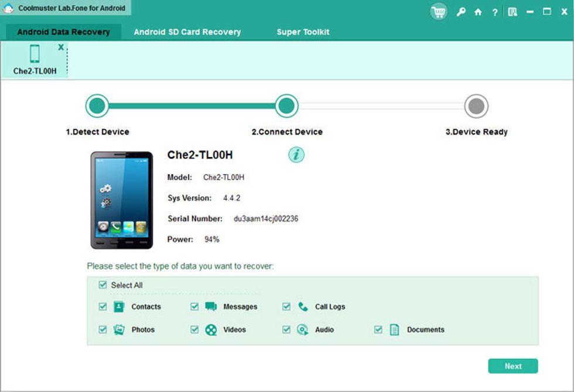Open the Super Toolkit tab
Screen dimensions: 574x392
click(303, 32)
